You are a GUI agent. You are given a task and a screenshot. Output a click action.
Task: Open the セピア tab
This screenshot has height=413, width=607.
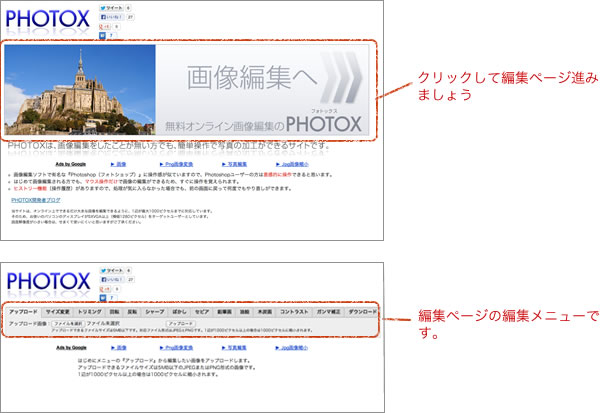coord(202,312)
